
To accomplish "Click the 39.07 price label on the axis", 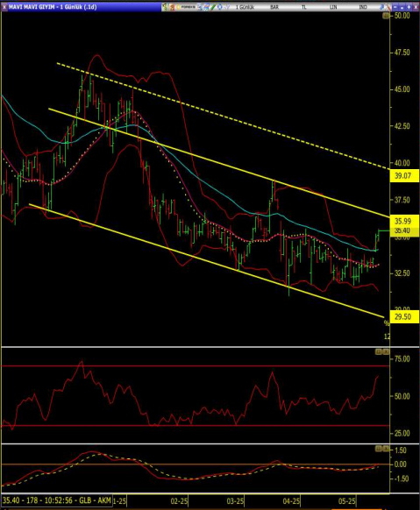I will 403,176.
